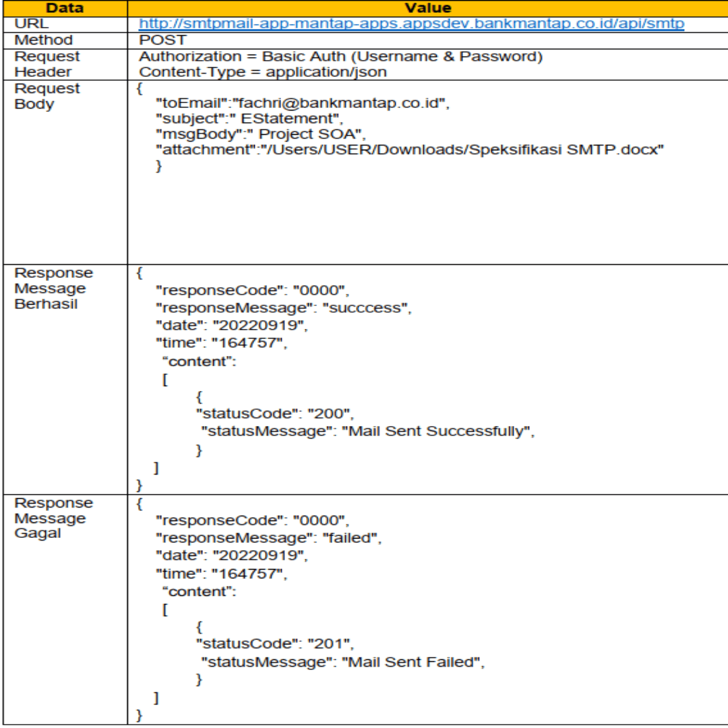The height and width of the screenshot is (728, 728).
Task: Click the toEmail fachri@bankmantap.co.id line
Action: [x=302, y=103]
